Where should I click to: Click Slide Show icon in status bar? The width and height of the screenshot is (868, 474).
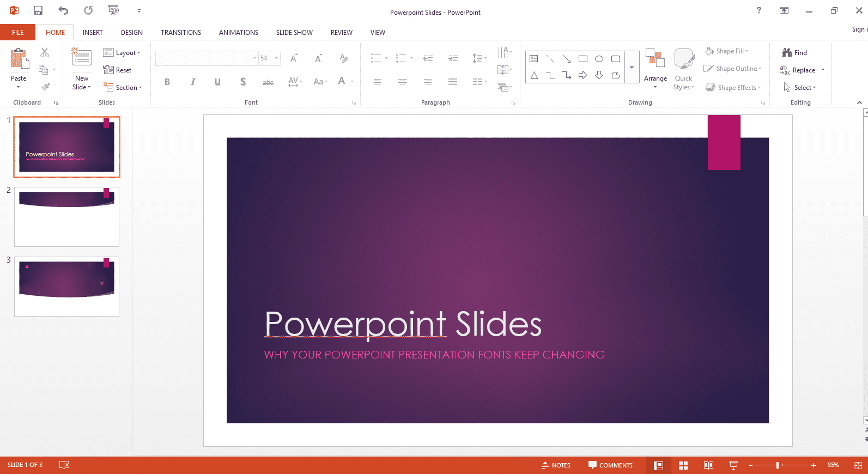pos(733,465)
